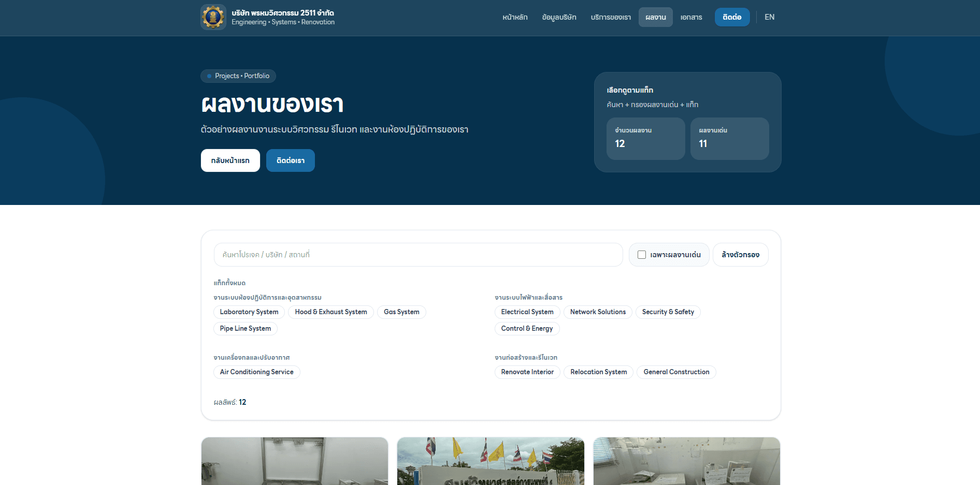Screen dimensions: 980x485
Task: Select the Gas System tag chip
Action: pyautogui.click(x=401, y=312)
